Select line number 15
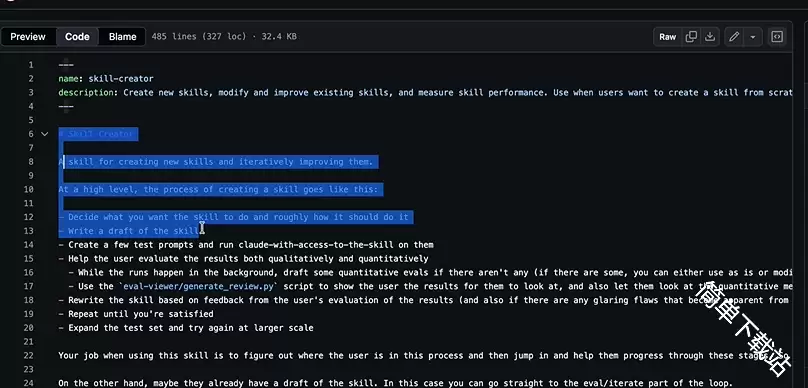Image resolution: width=808 pixels, height=388 pixels. 28,259
